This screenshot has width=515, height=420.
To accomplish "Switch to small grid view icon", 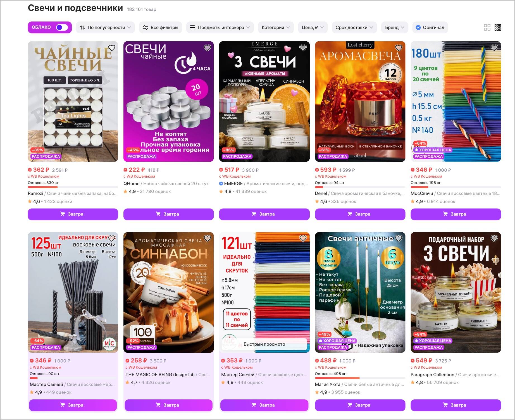I will tap(498, 27).
